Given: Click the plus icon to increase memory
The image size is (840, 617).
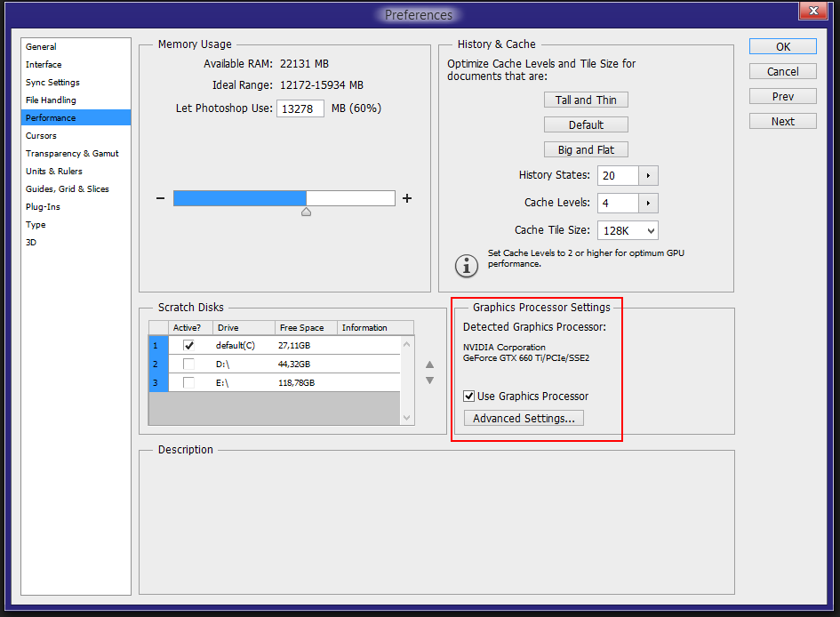Looking at the screenshot, I should pos(407,198).
